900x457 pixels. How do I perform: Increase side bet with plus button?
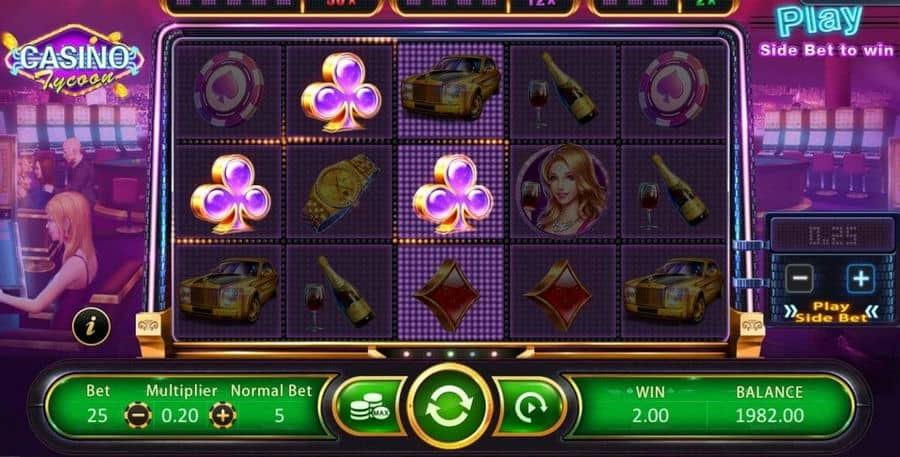point(861,279)
